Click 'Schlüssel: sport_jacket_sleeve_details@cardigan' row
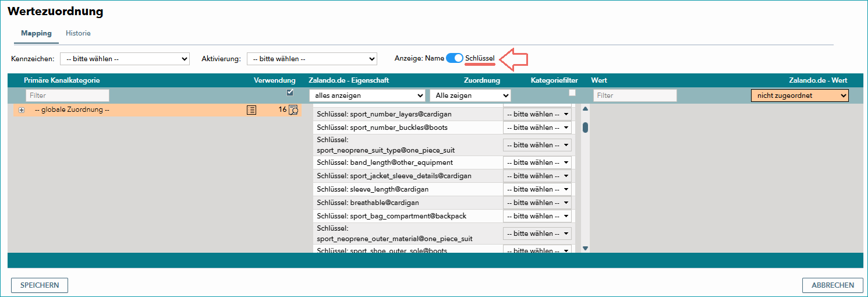This screenshot has height=297, width=868. tap(394, 176)
